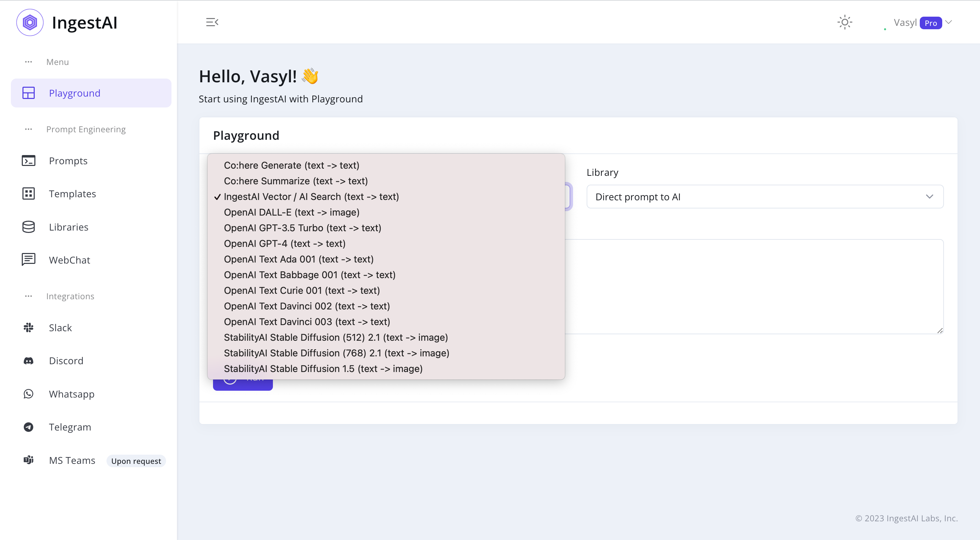Click the MS Teams icon
Image resolution: width=980 pixels, height=540 pixels.
pos(29,460)
